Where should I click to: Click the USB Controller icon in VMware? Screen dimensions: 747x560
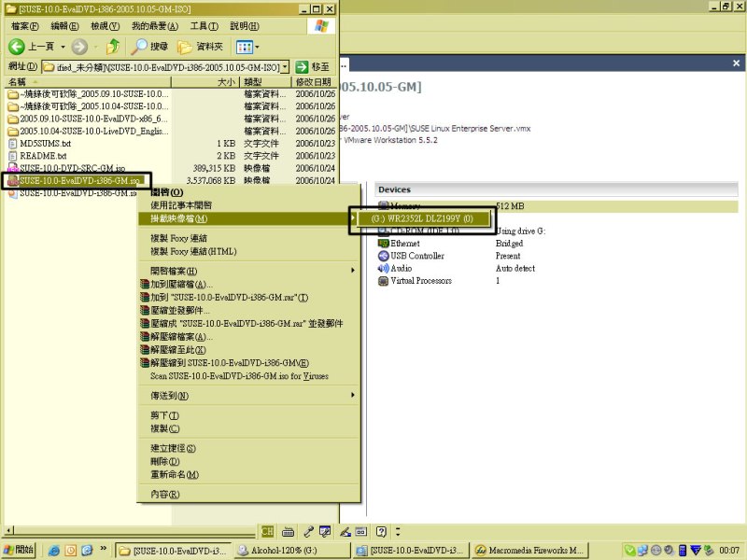pyautogui.click(x=384, y=256)
